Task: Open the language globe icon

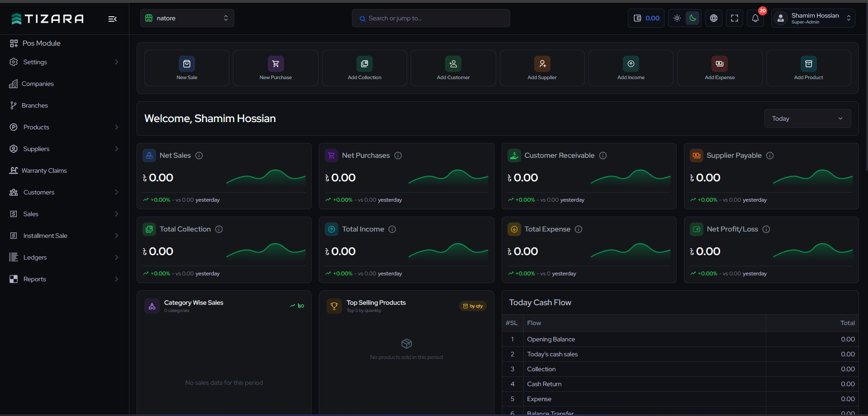Action: click(714, 18)
